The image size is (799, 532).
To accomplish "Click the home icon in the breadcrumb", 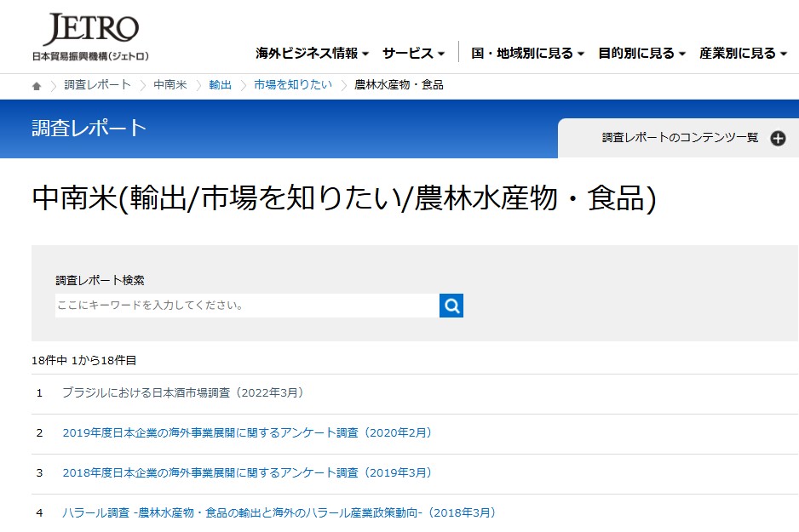I will [x=34, y=85].
